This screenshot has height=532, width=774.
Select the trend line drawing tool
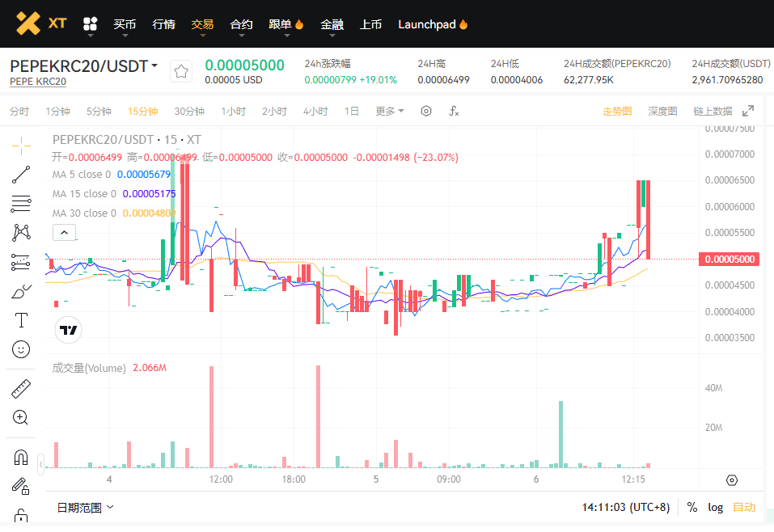coord(22,175)
